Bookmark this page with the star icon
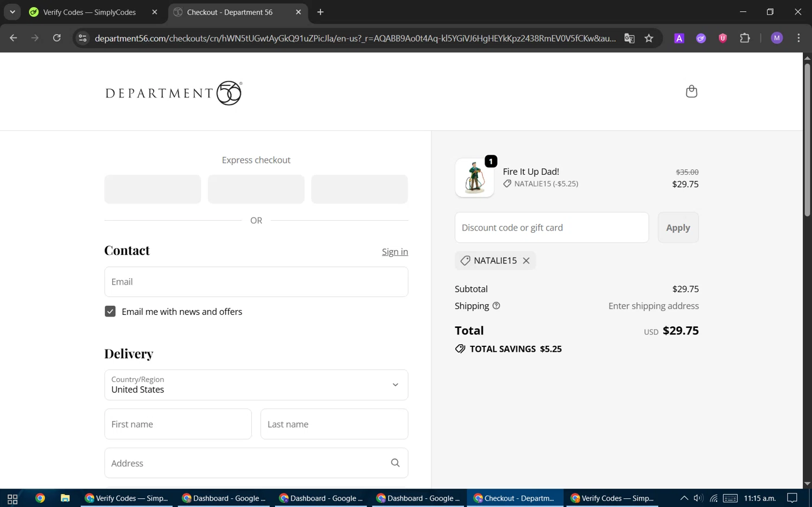This screenshot has width=812, height=507. 649,38
